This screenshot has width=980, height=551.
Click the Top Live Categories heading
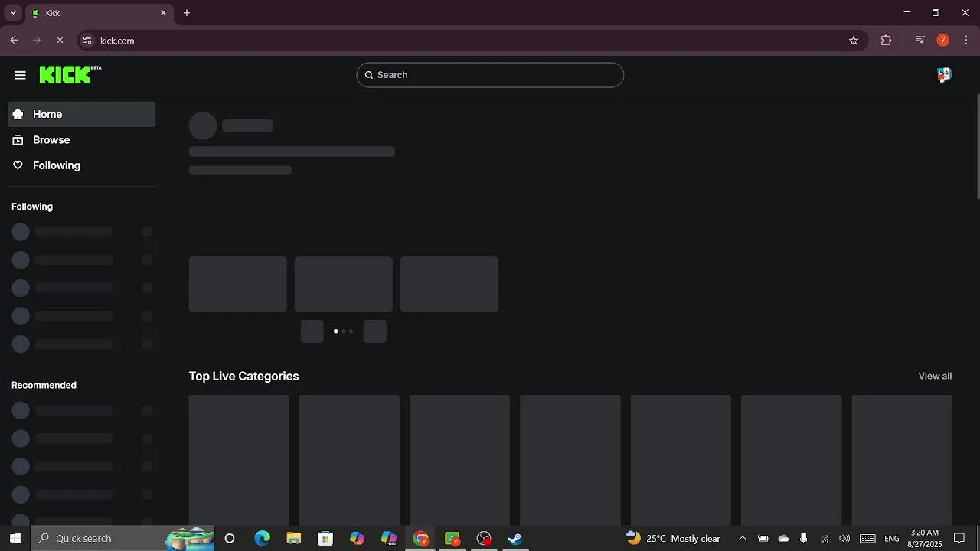[x=243, y=376]
